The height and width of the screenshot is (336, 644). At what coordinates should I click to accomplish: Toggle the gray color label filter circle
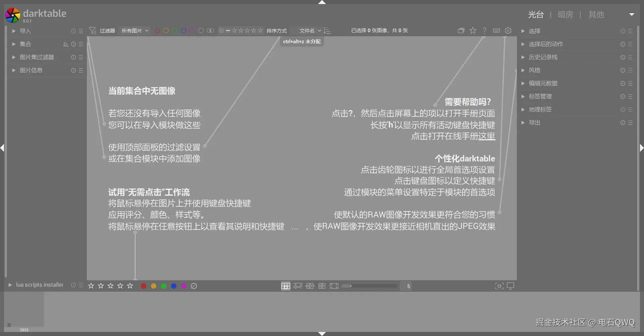[201, 31]
